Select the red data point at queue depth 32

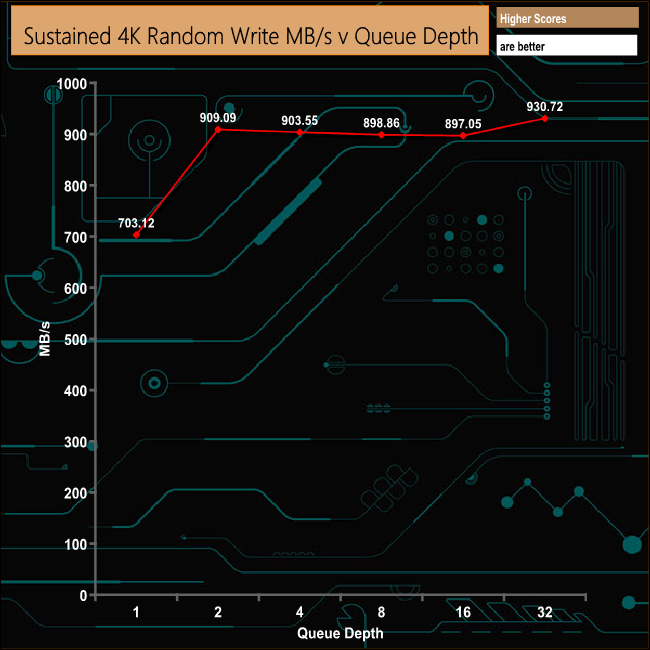(545, 119)
